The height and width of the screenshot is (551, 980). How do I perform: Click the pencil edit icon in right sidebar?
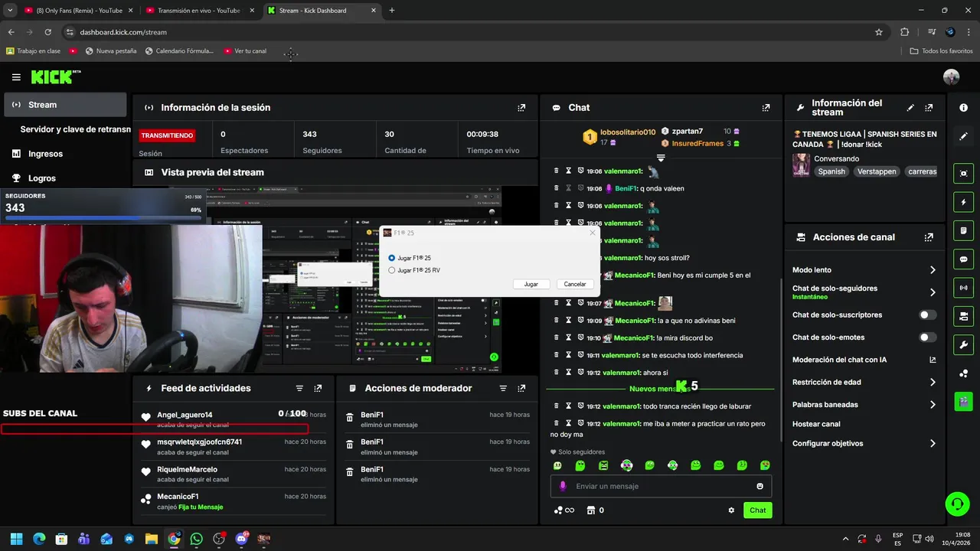963,136
